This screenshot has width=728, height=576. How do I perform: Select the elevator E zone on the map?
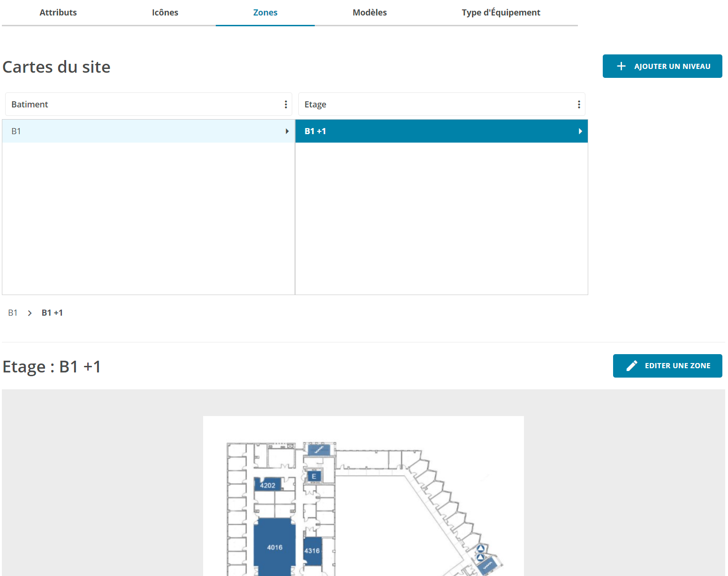pos(314,477)
